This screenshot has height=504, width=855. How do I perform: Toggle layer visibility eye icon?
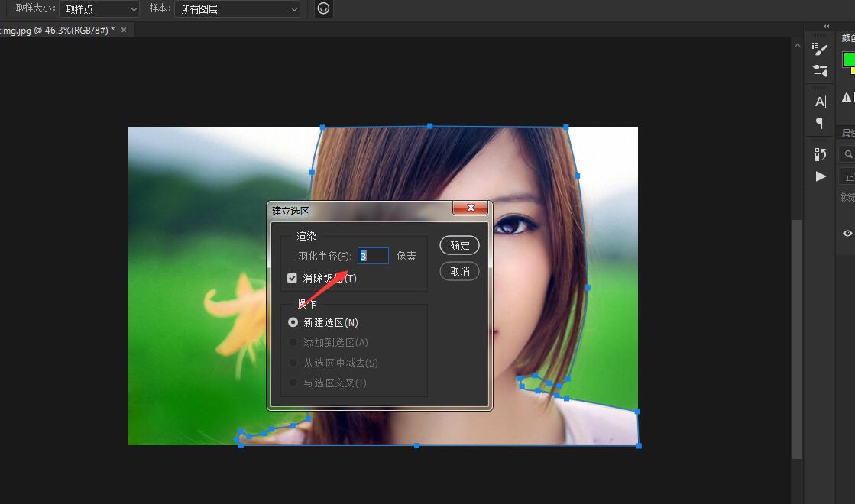click(x=847, y=233)
